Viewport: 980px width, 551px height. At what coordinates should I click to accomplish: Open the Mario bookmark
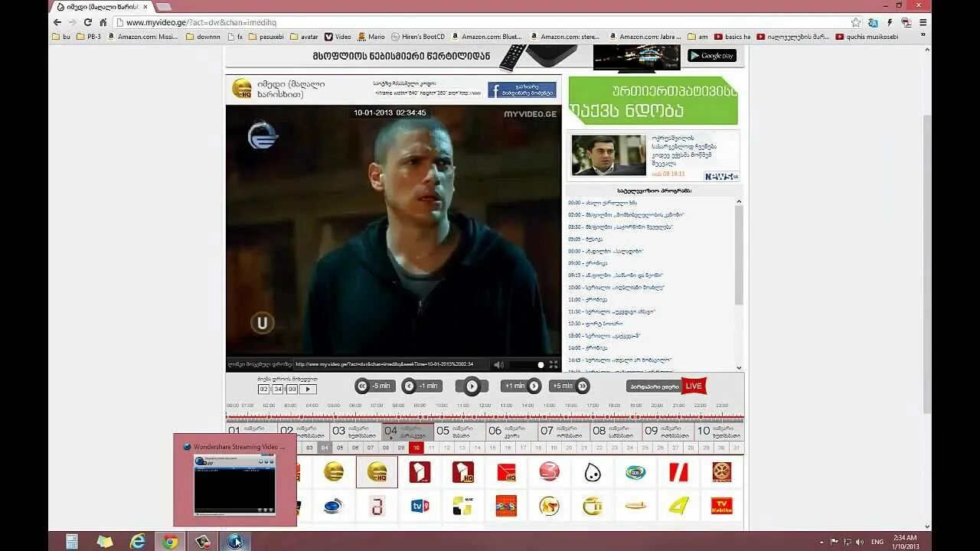point(371,36)
